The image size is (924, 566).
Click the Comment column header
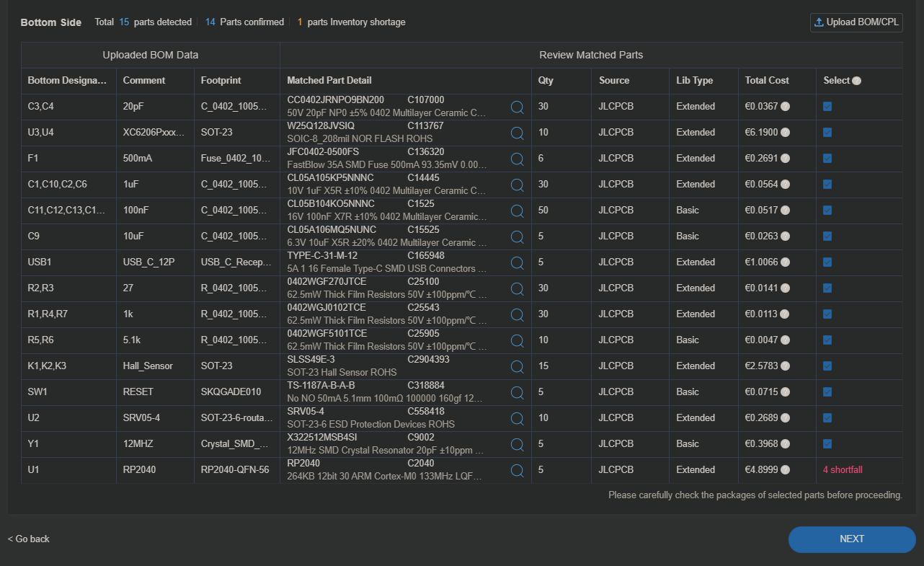tap(144, 81)
